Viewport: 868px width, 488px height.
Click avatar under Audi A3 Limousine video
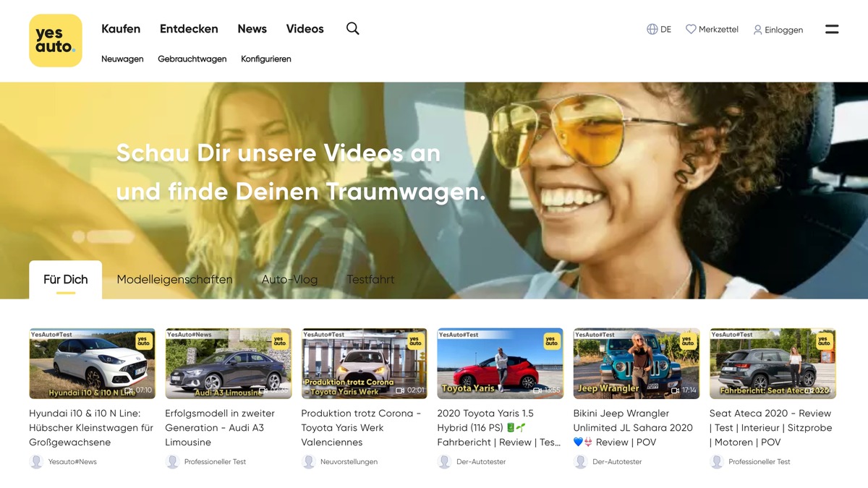pyautogui.click(x=172, y=461)
